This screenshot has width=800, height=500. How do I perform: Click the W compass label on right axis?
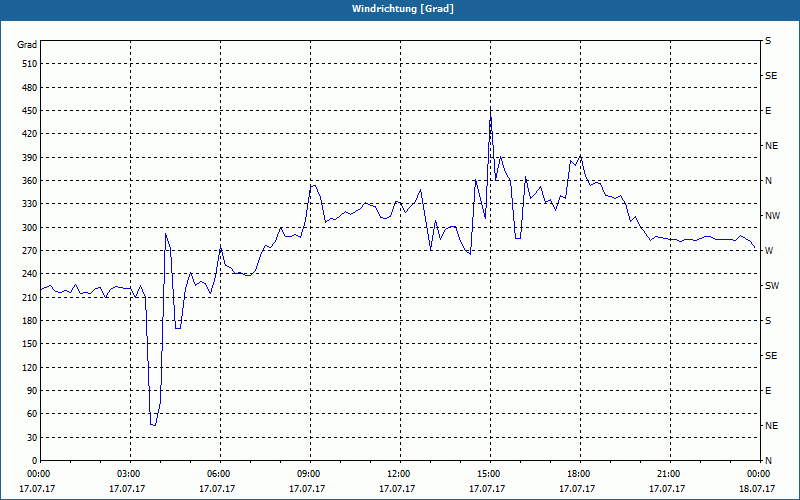[x=769, y=251]
